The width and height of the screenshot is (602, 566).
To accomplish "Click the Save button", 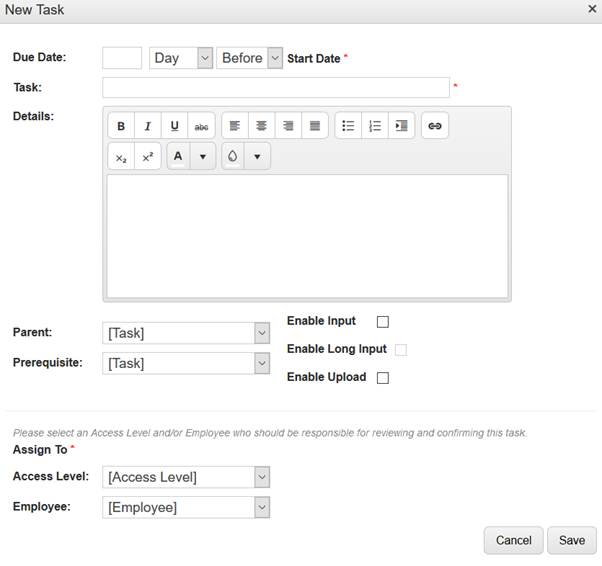I will pyautogui.click(x=572, y=540).
